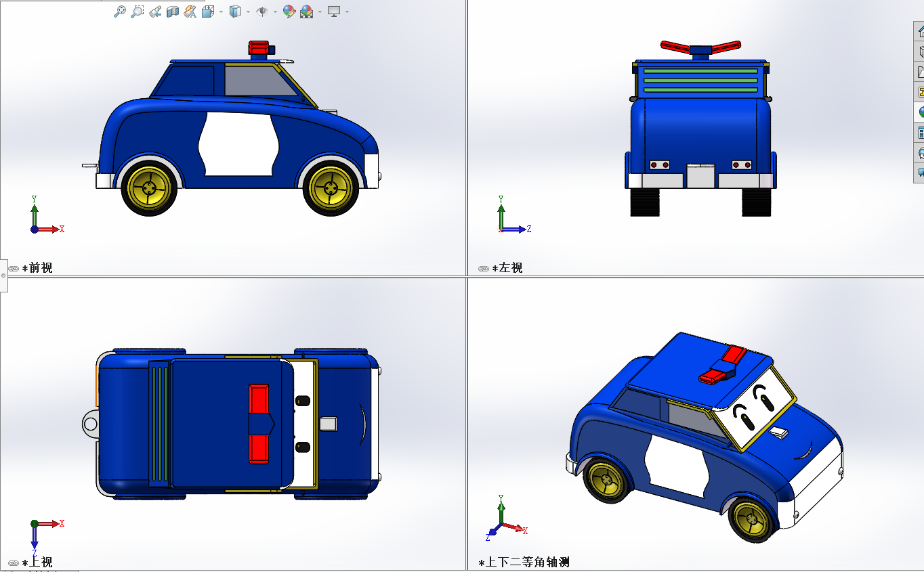924x572 pixels.
Task: Click the X axis of the top view triad
Action: click(50, 523)
